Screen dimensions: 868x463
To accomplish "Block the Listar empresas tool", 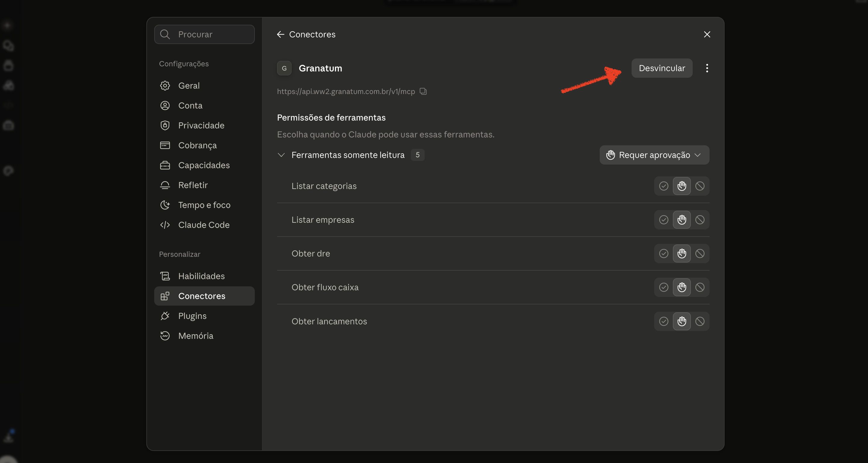I will 700,220.
